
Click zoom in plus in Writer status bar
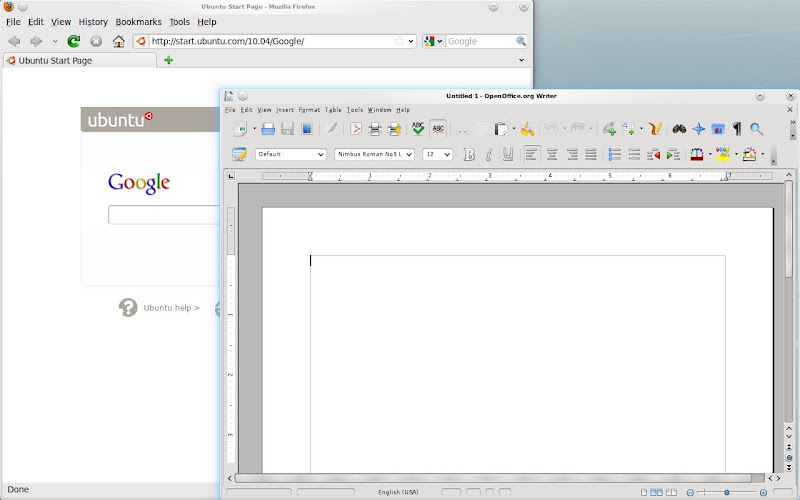tap(763, 492)
